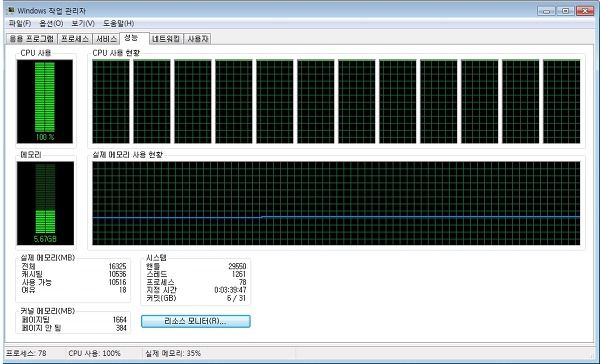The height and width of the screenshot is (364, 600).
Task: Click the 사용 가능 value 10616
Action: [x=117, y=282]
